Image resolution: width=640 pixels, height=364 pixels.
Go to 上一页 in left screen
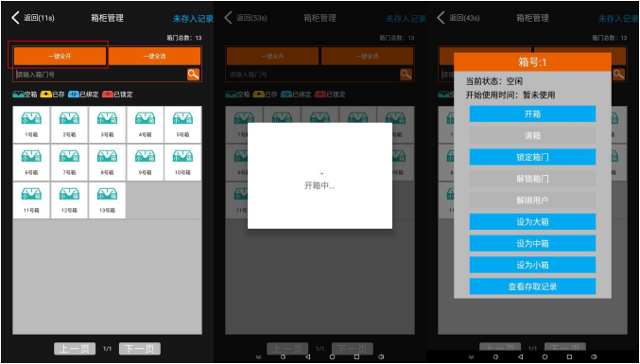75,349
